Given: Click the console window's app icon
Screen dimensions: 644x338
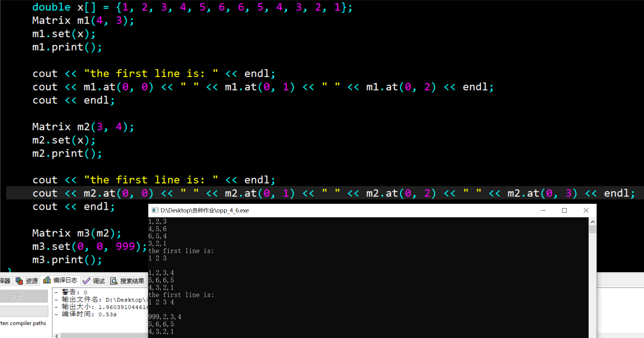Looking at the screenshot, I should pyautogui.click(x=155, y=210).
